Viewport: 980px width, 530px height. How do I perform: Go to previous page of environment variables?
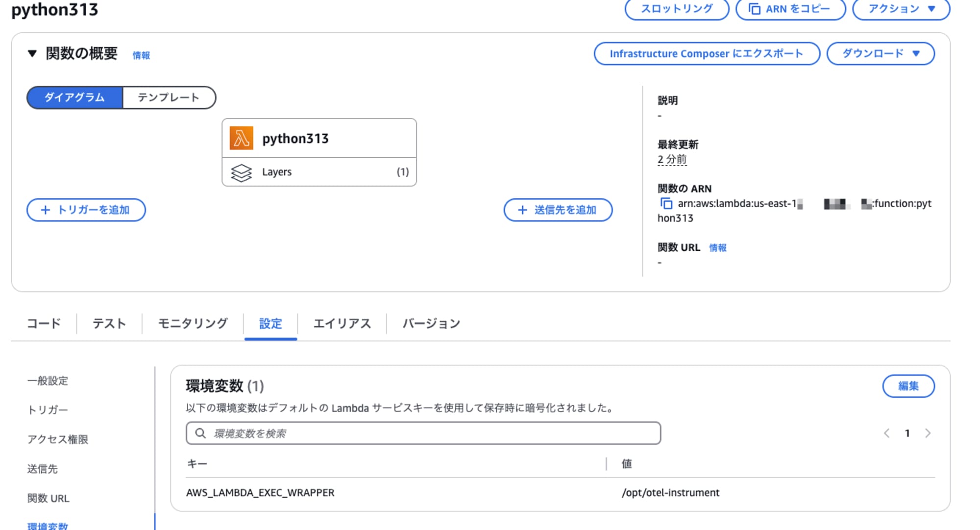point(886,433)
